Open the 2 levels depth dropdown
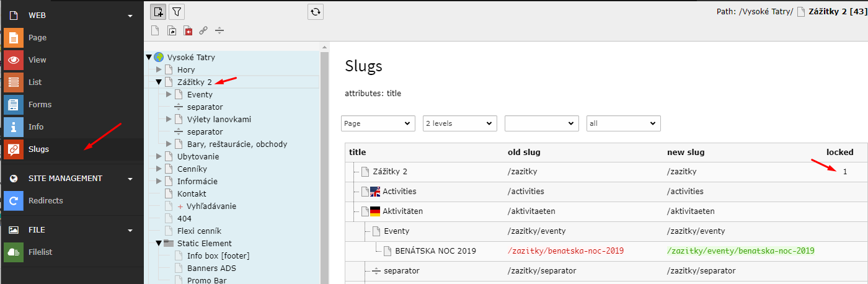Image resolution: width=868 pixels, height=284 pixels. [x=460, y=123]
